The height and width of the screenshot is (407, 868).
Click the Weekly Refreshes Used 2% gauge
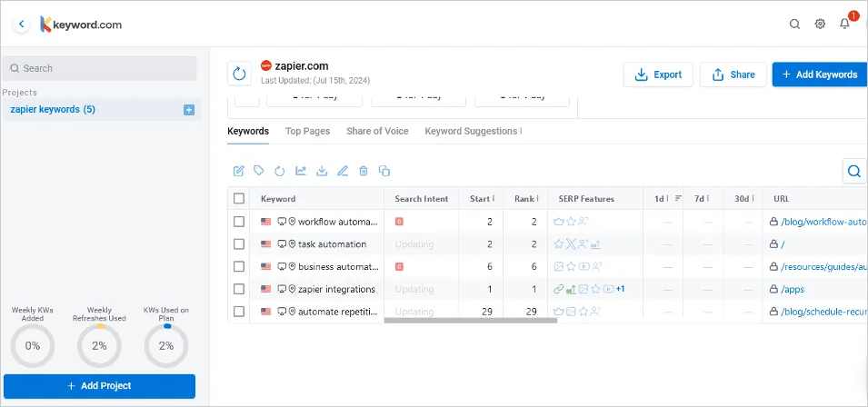point(99,346)
